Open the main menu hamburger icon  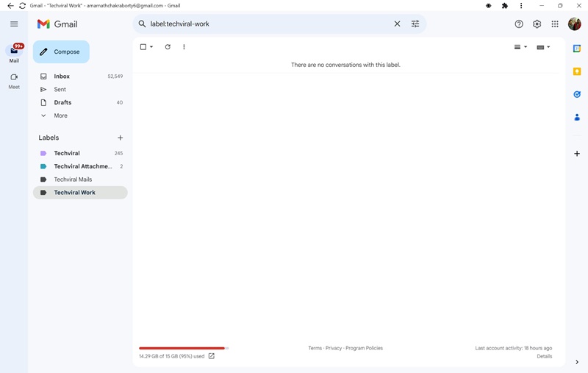click(x=14, y=24)
